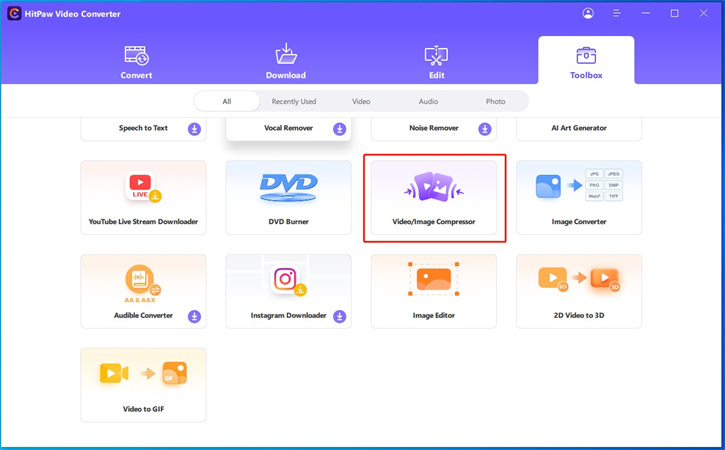The width and height of the screenshot is (725, 450).
Task: Switch to the Edit tab
Action: 436,62
